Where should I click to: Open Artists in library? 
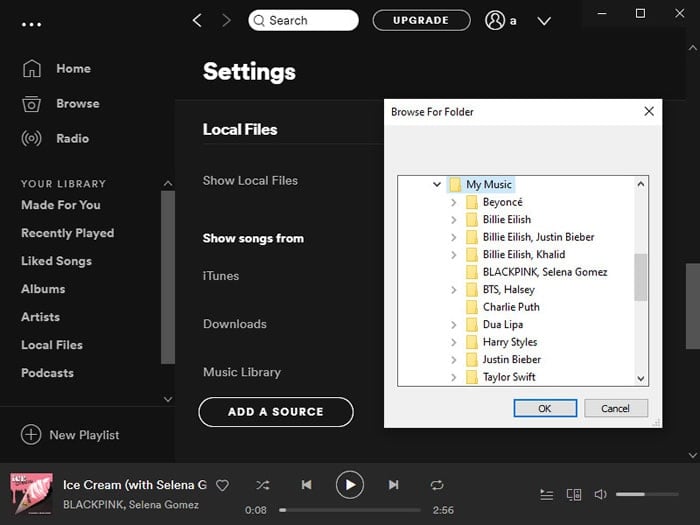(41, 317)
